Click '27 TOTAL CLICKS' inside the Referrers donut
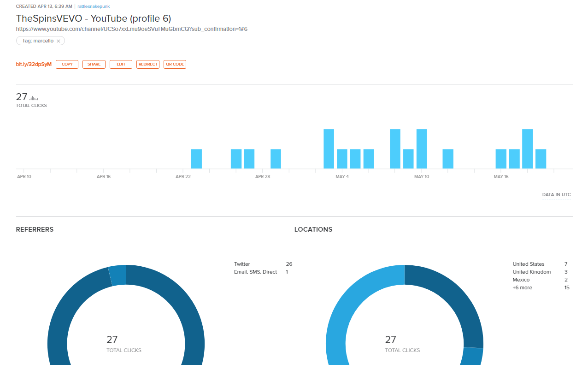This screenshot has width=588, height=365. (x=124, y=344)
